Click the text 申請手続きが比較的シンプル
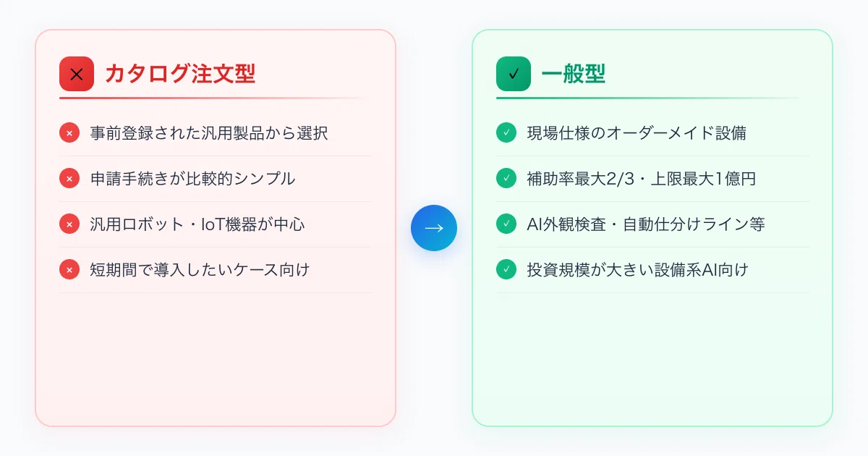This screenshot has width=868, height=456. [193, 179]
